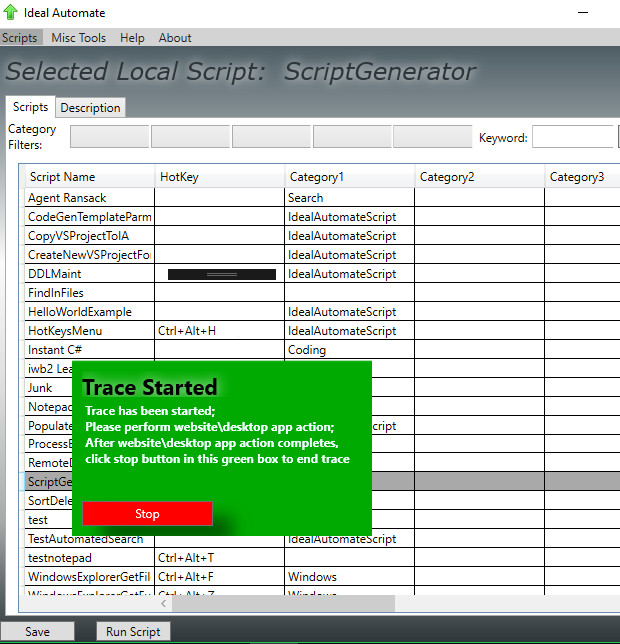Open the Help menu
Viewport: 620px width, 644px height.
[x=132, y=38]
